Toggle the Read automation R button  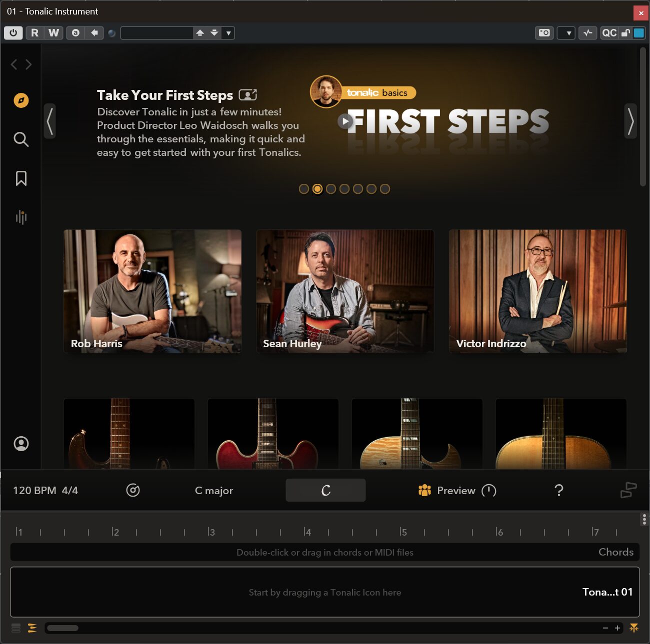click(x=34, y=33)
